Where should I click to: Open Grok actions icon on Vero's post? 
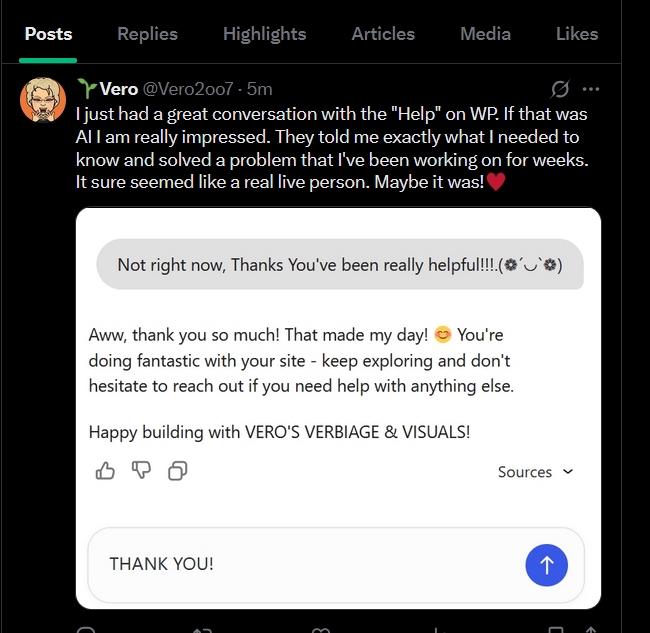pyautogui.click(x=560, y=89)
